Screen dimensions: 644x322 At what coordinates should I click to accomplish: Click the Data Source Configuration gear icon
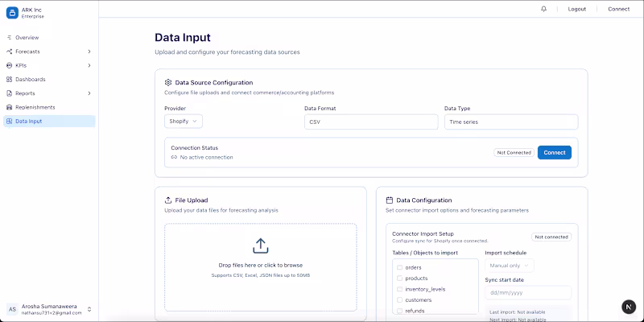[168, 83]
